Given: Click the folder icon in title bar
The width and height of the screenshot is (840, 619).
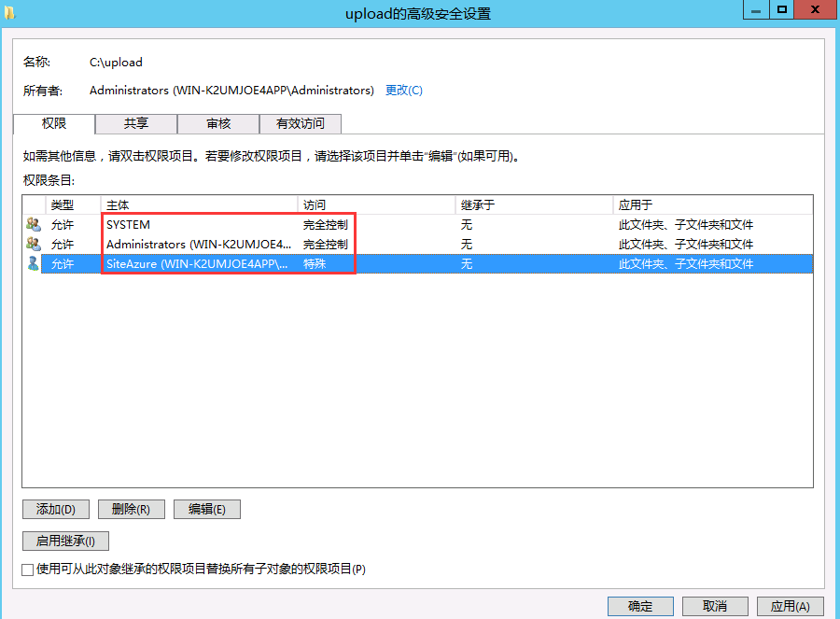Looking at the screenshot, I should coord(8,12).
